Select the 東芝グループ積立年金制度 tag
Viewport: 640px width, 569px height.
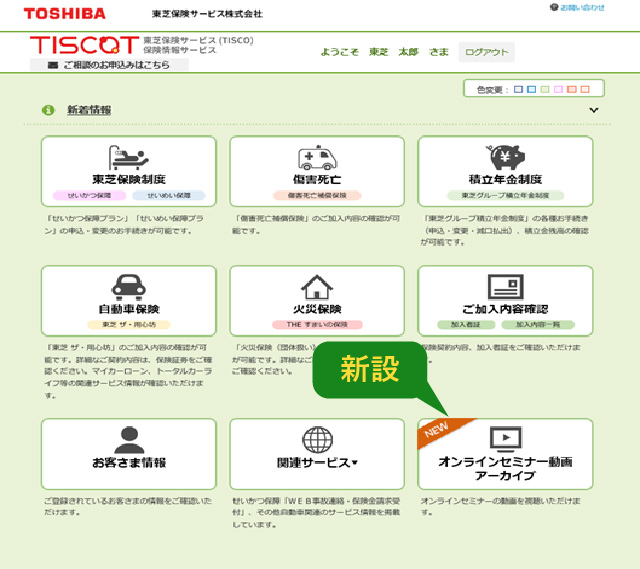coord(505,196)
